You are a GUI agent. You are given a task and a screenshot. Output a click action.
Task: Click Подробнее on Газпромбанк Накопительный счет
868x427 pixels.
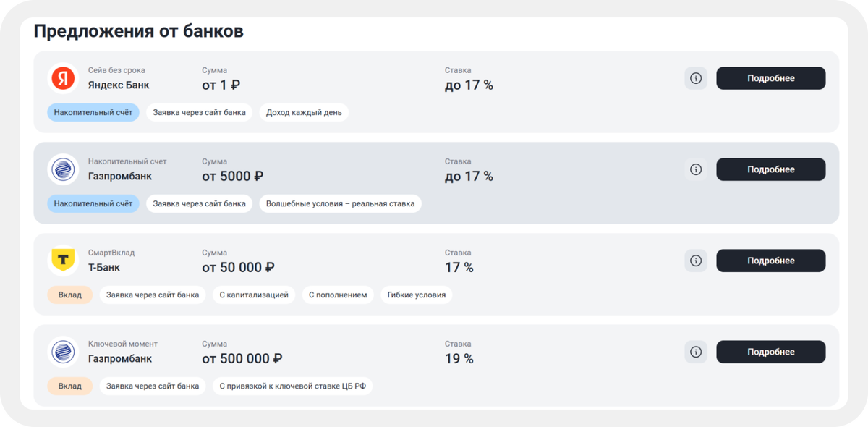point(770,169)
